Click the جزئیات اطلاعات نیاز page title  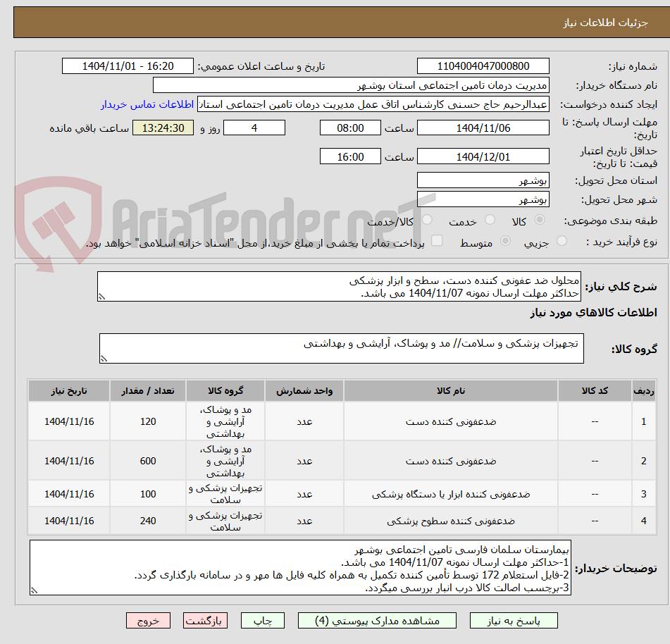click(605, 23)
